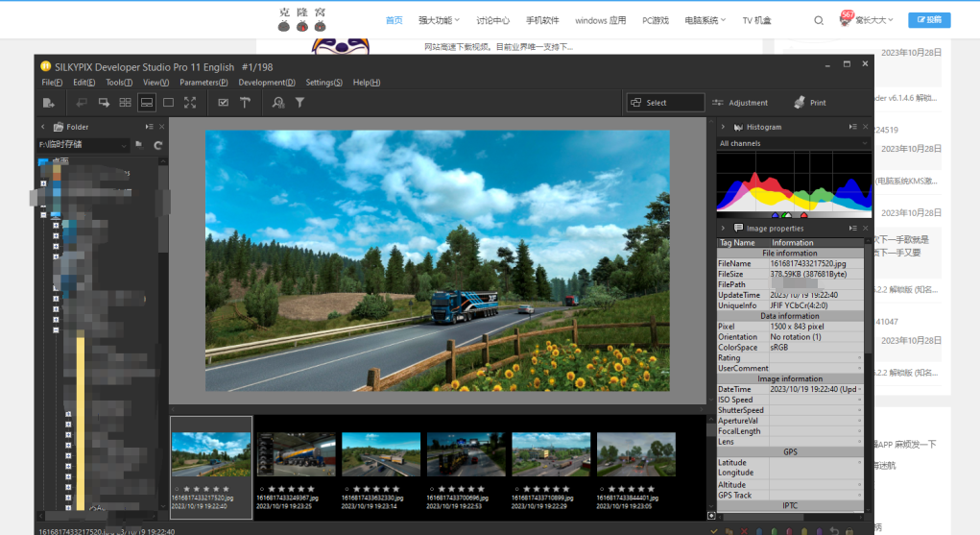Collapse the Folder panel left chevron
The height and width of the screenshot is (535, 980).
42,127
